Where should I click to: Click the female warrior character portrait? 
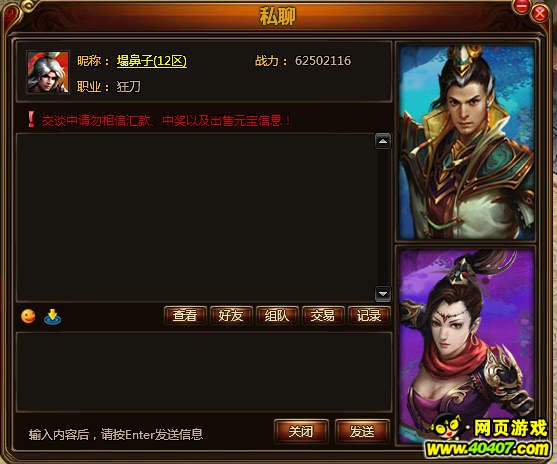(466, 346)
